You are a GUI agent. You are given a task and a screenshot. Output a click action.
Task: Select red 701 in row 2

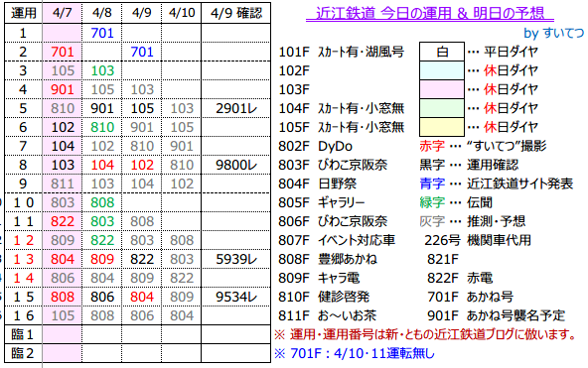tap(63, 52)
